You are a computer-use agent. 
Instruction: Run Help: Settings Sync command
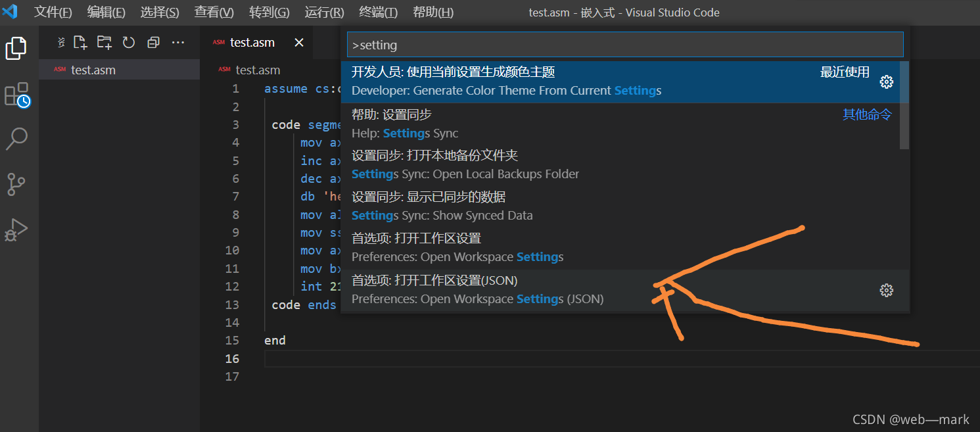620,124
